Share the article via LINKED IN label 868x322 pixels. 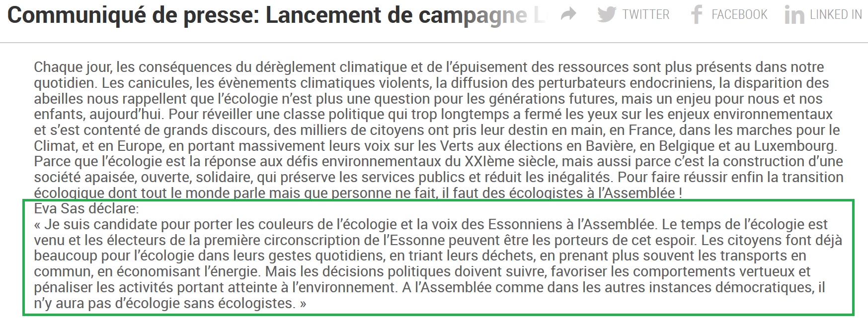[x=836, y=15]
